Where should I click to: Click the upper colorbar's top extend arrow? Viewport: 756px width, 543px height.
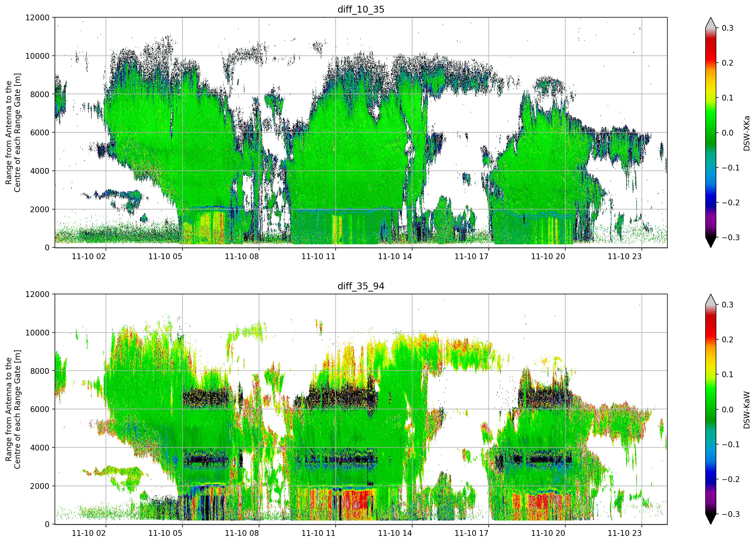(710, 22)
